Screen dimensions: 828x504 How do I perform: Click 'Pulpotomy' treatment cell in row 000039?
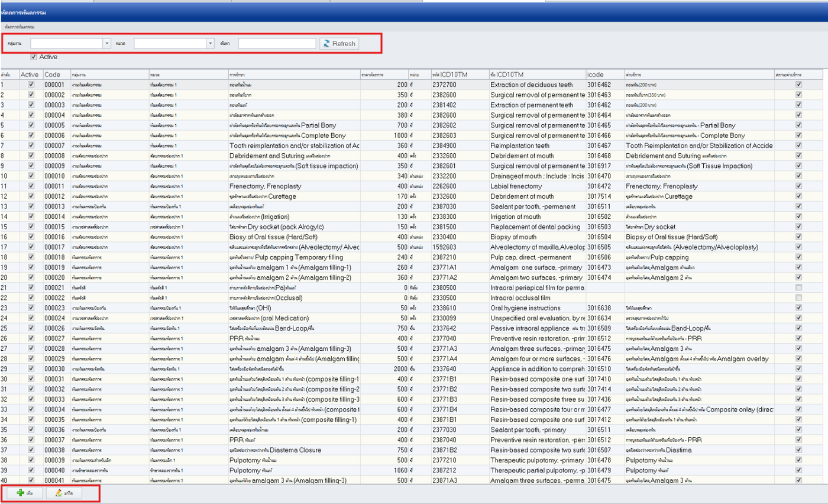click(x=295, y=460)
